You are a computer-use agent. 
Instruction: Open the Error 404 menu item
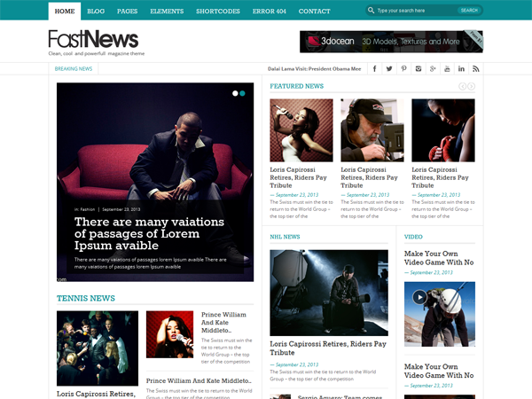pyautogui.click(x=270, y=12)
